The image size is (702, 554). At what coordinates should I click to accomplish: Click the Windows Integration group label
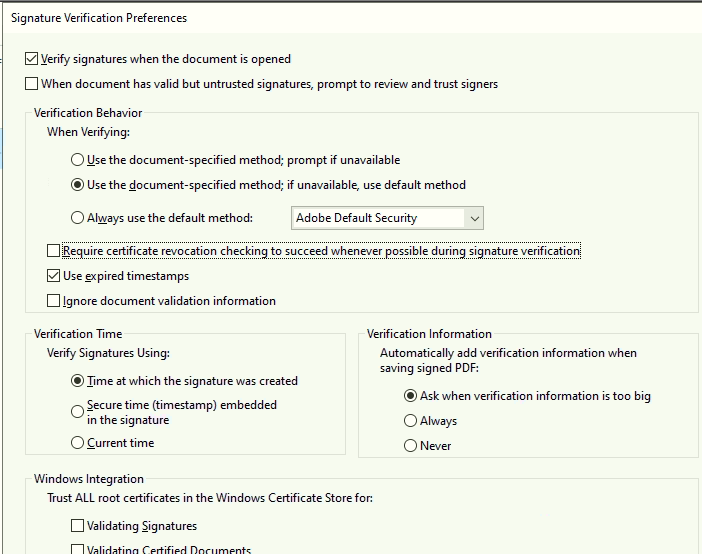[89, 479]
